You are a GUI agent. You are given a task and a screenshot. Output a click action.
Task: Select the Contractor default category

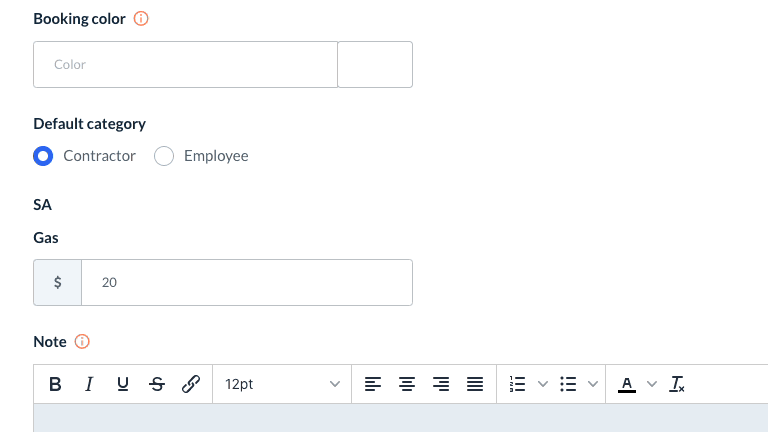pos(43,156)
